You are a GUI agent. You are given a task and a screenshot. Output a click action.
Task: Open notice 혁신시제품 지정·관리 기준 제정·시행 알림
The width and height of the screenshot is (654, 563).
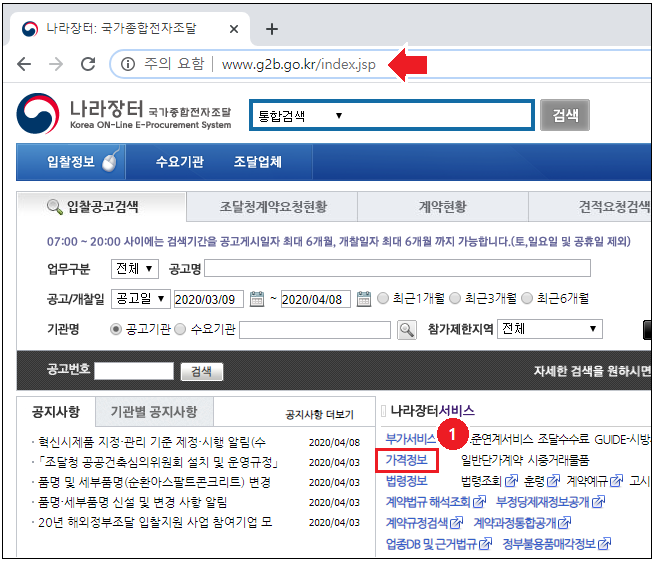(x=152, y=442)
